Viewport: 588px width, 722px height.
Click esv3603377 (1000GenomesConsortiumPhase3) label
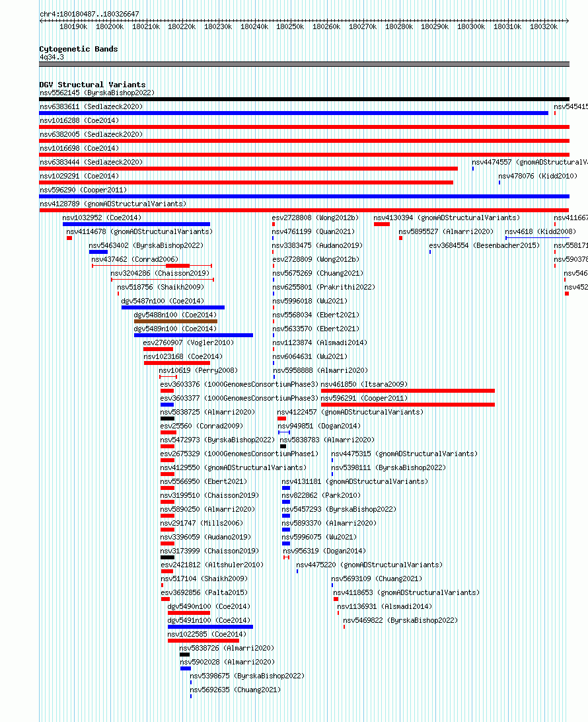click(x=239, y=398)
